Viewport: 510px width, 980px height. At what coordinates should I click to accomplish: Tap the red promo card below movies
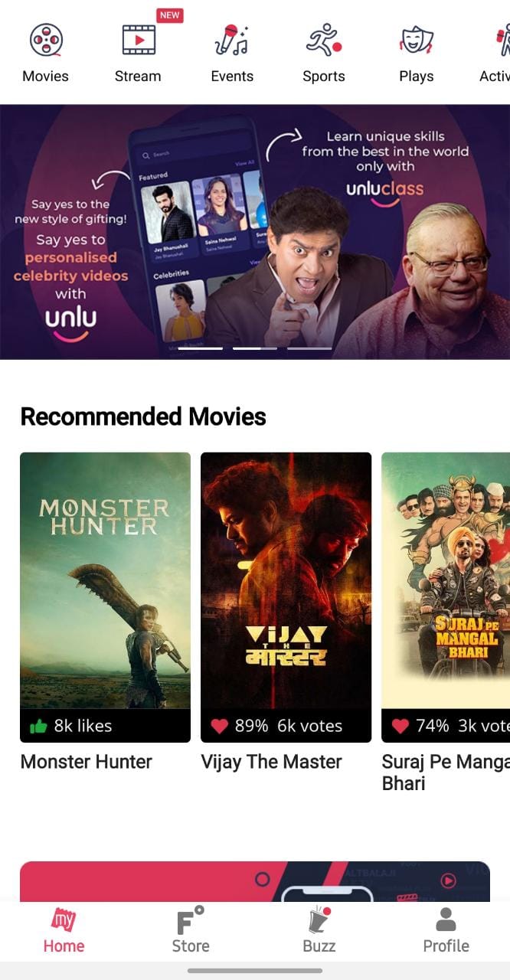tap(255, 881)
